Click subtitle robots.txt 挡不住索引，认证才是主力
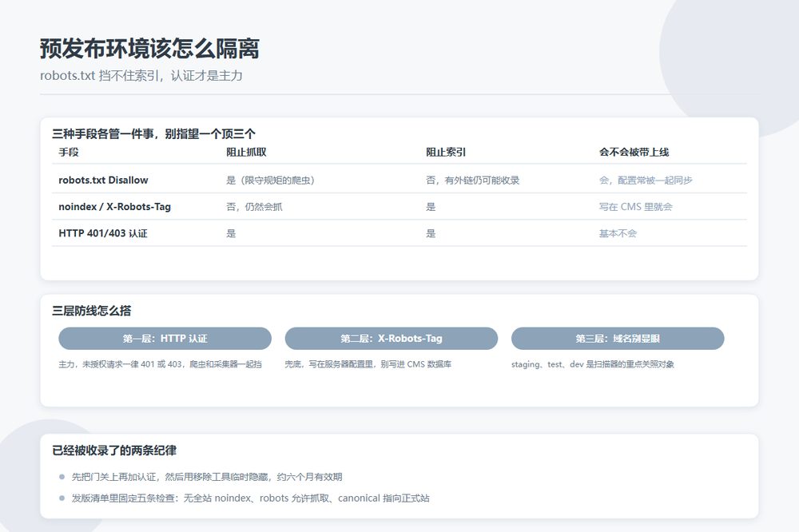This screenshot has height=532, width=799. pos(141,75)
